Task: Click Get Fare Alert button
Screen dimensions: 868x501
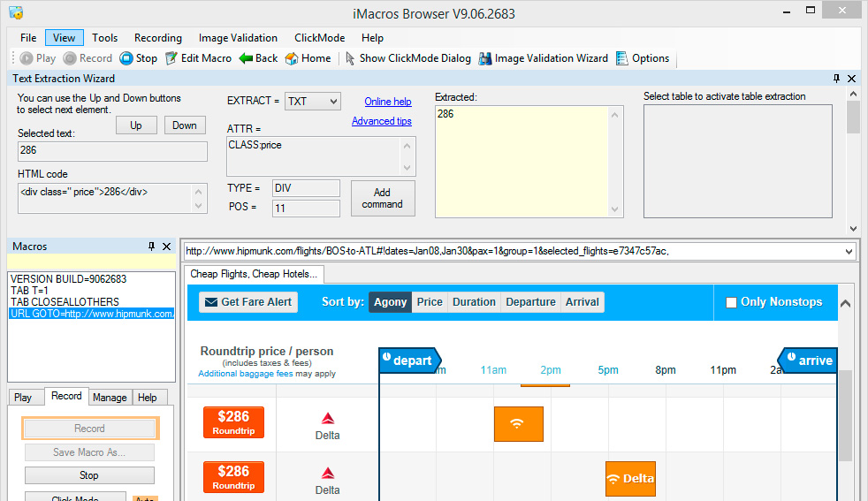Action: (248, 302)
